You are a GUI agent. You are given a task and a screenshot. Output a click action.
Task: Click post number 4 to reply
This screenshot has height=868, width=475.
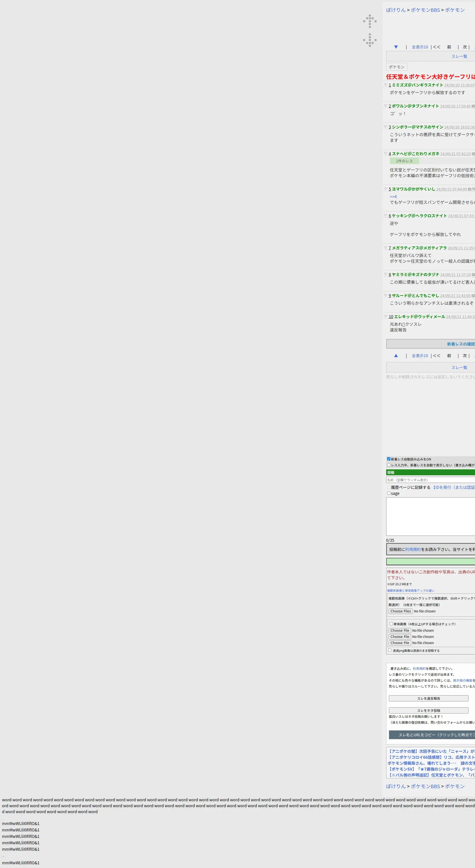coord(390,154)
